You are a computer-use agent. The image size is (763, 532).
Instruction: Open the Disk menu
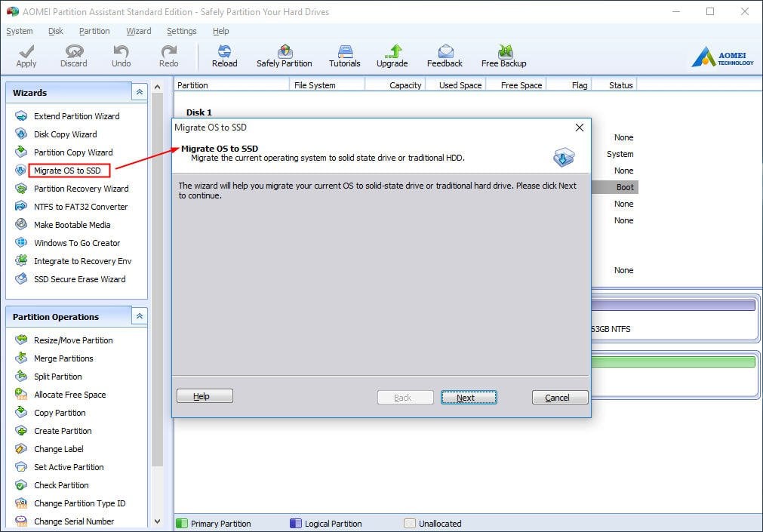click(x=56, y=31)
